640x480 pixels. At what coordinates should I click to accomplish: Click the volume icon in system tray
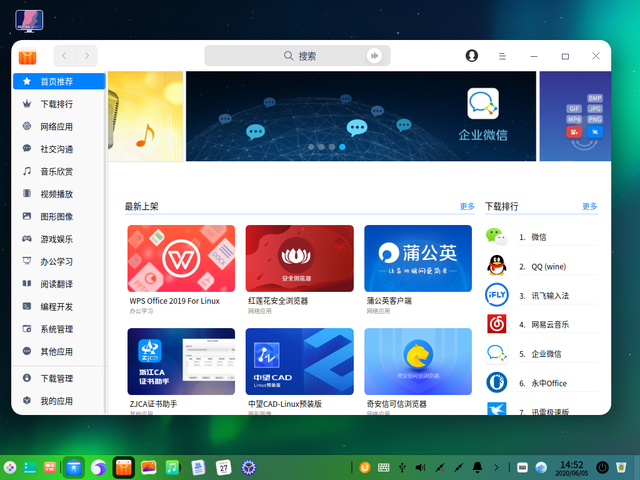(x=420, y=467)
